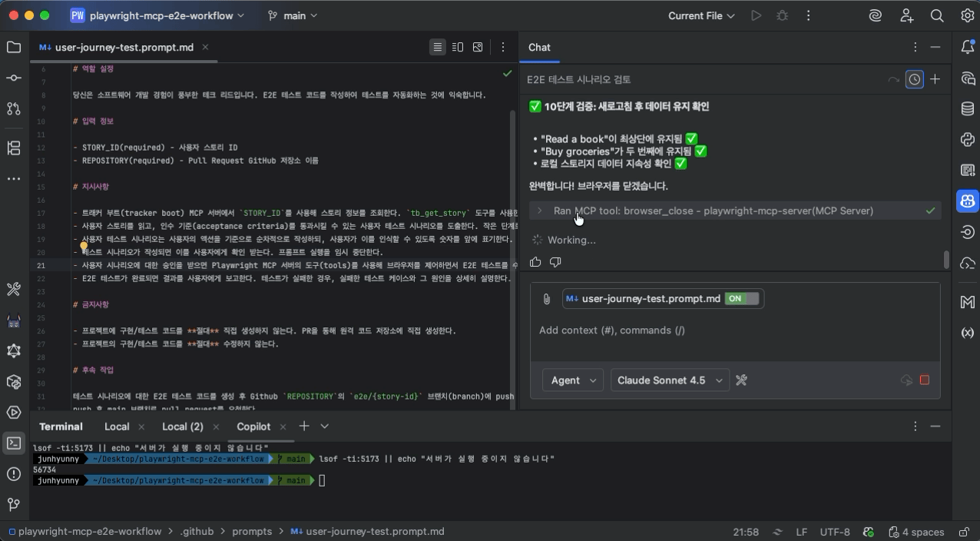Attach context with paperclip icon

click(546, 299)
